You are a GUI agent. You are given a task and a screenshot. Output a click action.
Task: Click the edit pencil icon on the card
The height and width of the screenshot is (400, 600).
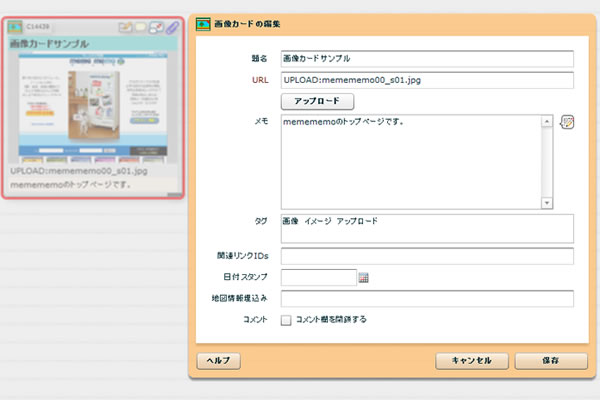(x=126, y=28)
